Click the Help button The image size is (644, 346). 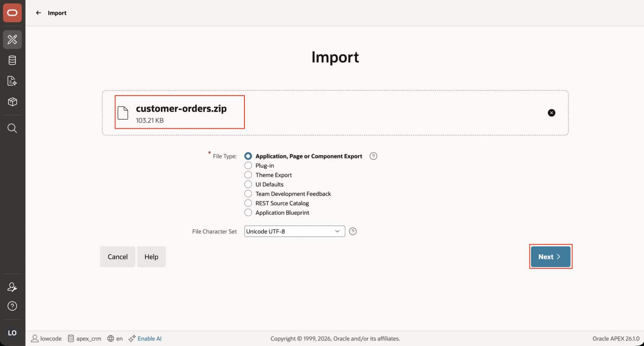(151, 257)
